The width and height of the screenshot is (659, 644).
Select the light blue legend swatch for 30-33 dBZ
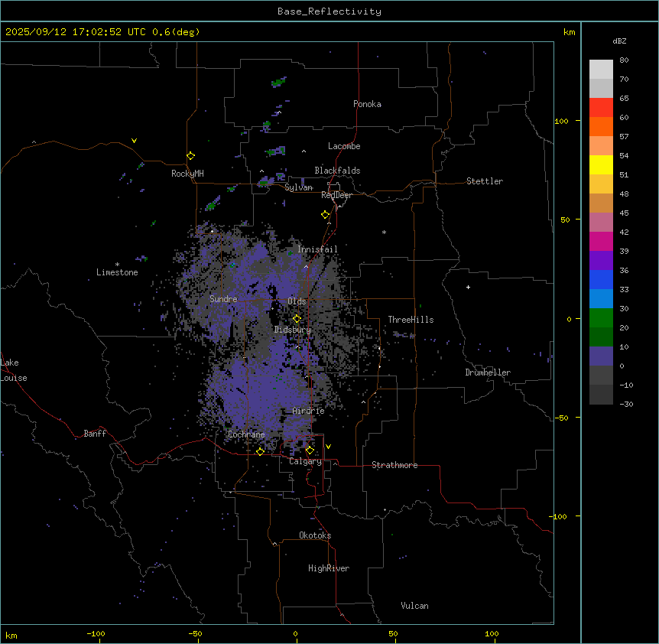point(601,299)
